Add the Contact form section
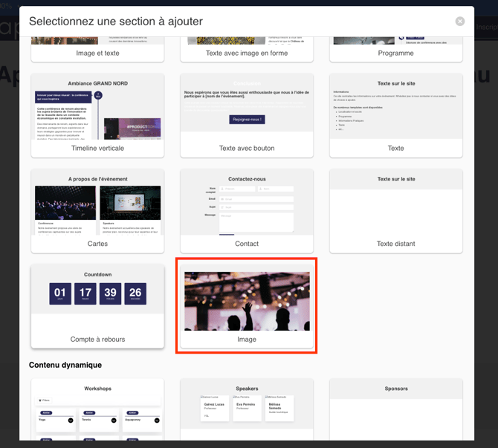 pyautogui.click(x=247, y=211)
